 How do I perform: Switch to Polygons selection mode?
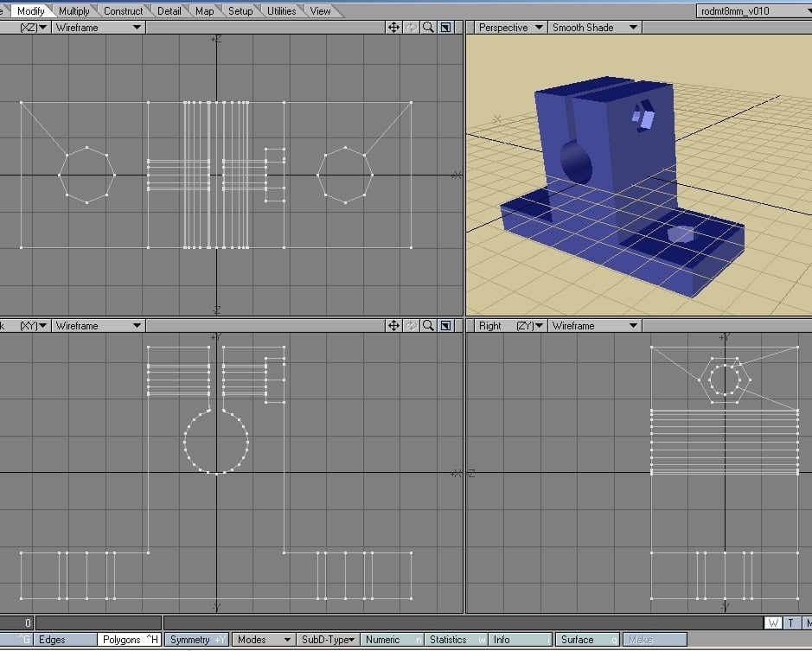(128, 640)
